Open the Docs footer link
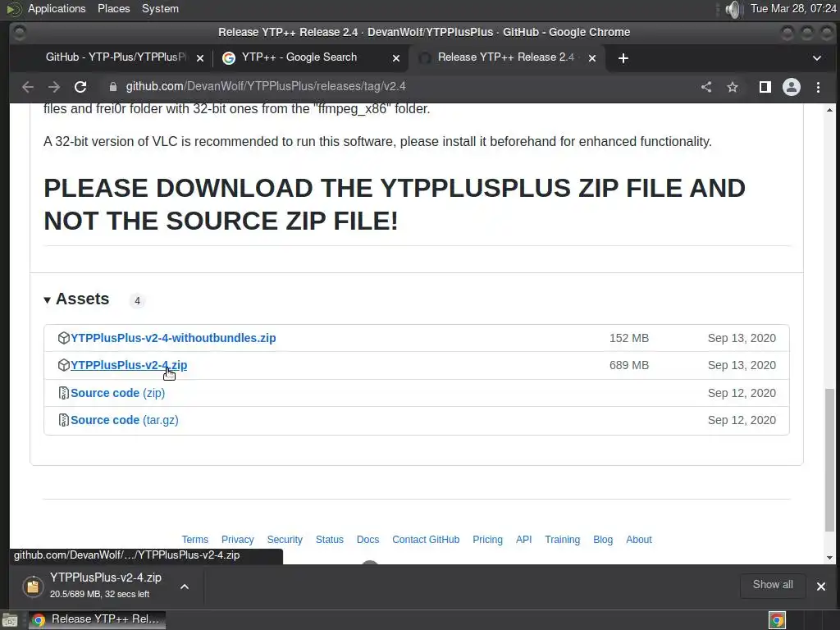The image size is (840, 630). [368, 540]
